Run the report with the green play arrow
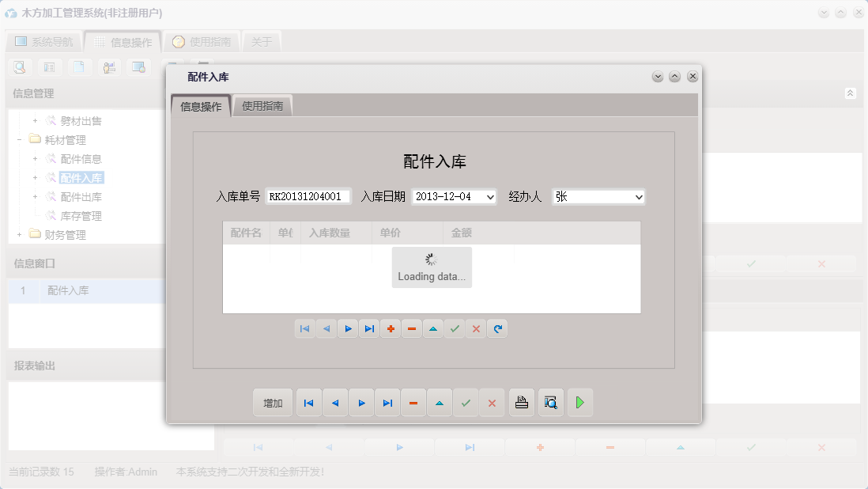 pyautogui.click(x=579, y=403)
